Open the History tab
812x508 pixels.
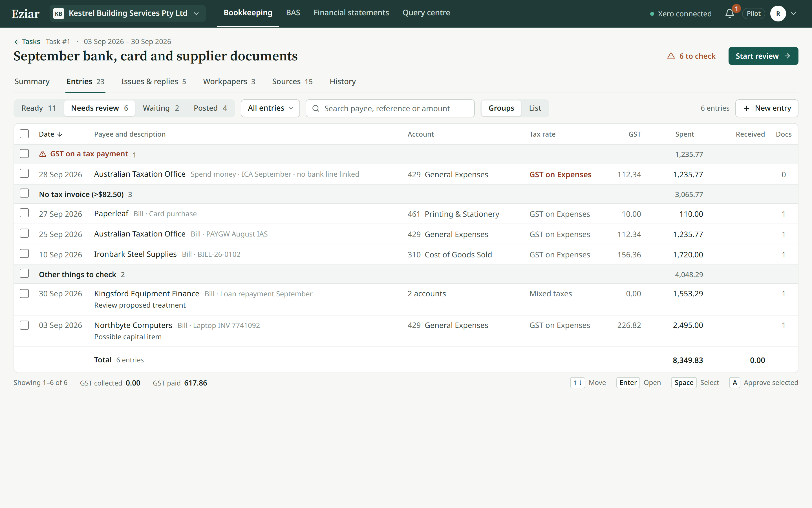(343, 81)
